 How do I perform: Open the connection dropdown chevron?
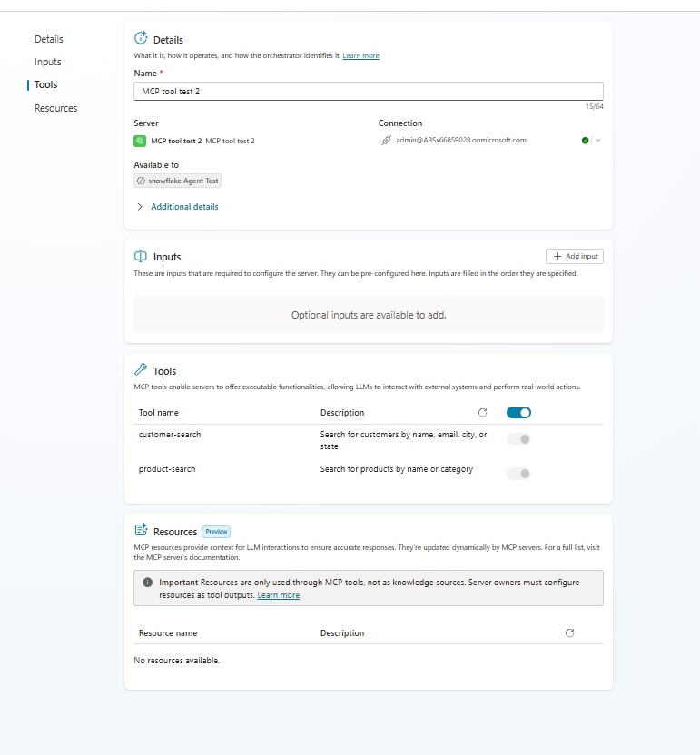coord(598,140)
